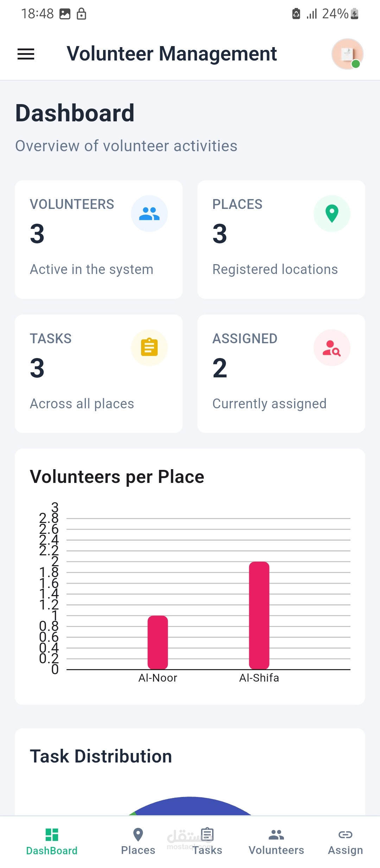The image size is (380, 868).
Task: Open the Places summary card
Action: tap(281, 240)
